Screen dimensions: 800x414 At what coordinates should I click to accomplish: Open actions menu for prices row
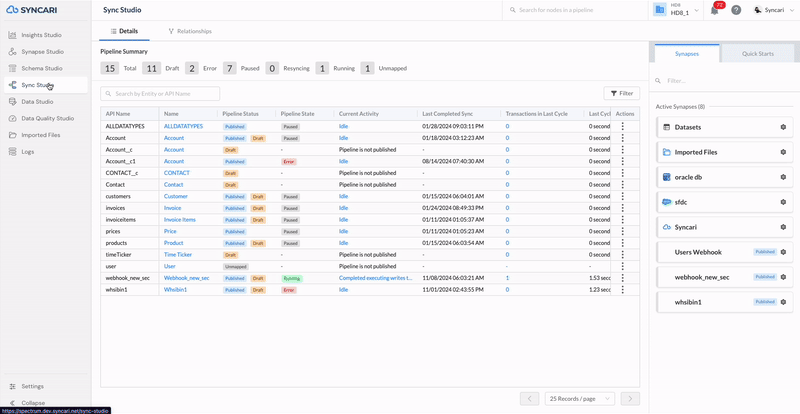[x=622, y=231]
